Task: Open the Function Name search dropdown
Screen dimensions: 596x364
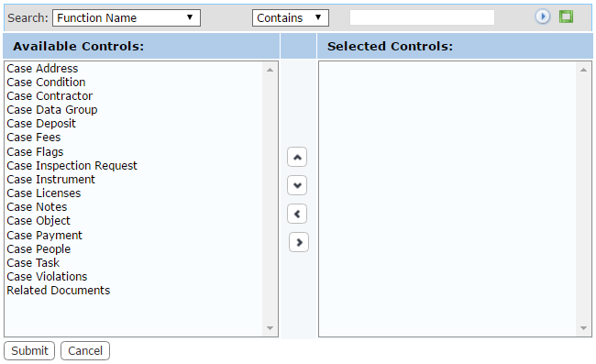Action: point(127,17)
